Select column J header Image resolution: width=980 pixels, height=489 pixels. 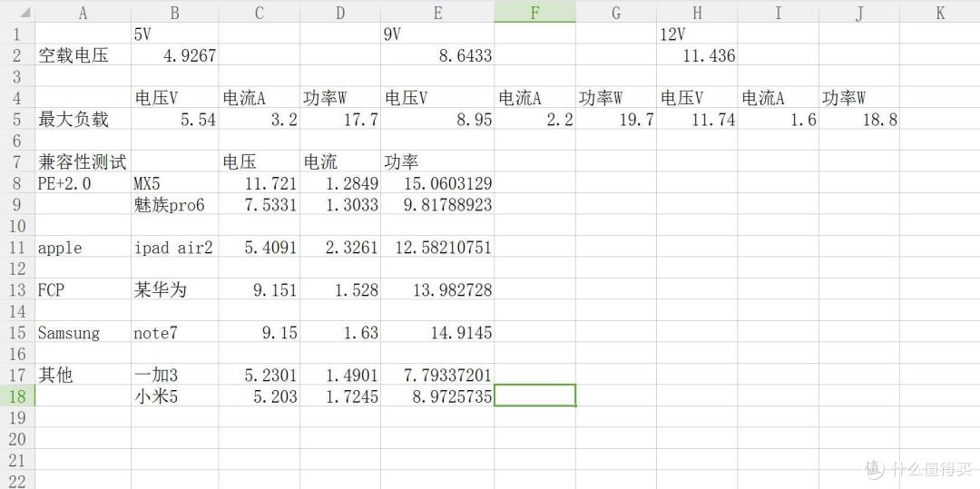tap(859, 13)
